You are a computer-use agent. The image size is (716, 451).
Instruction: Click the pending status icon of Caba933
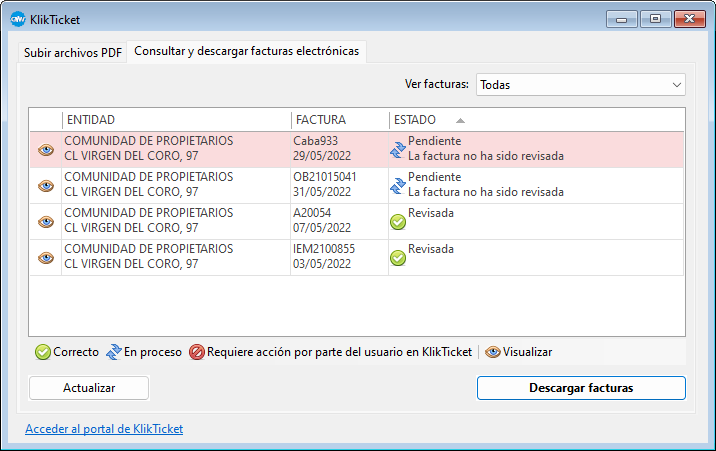tap(397, 150)
